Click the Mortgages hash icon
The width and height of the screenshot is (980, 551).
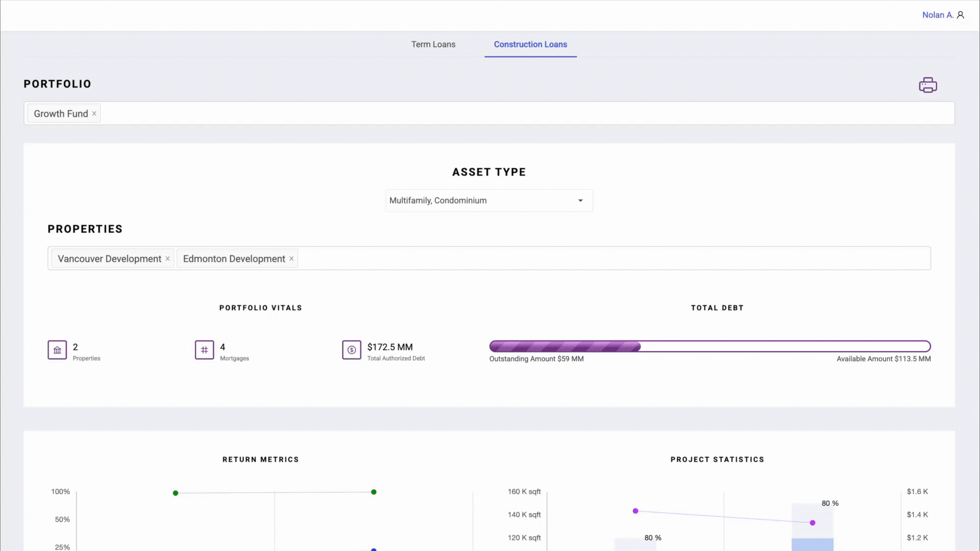[x=204, y=350]
